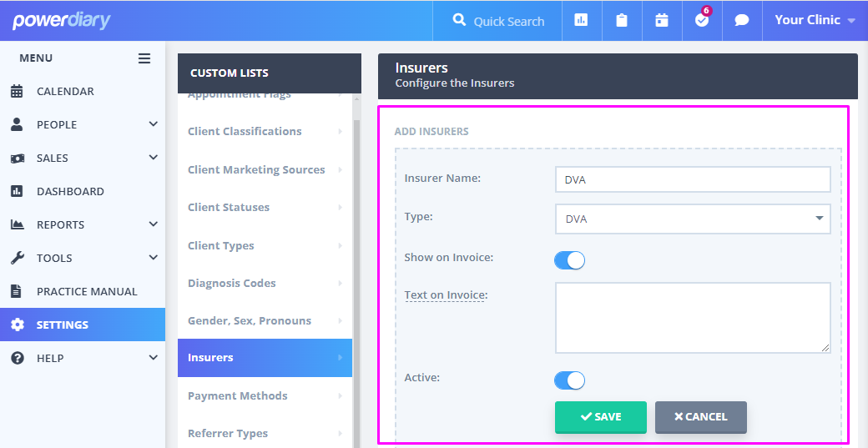Open Payment Methods custom list
This screenshot has width=868, height=448.
click(x=237, y=395)
